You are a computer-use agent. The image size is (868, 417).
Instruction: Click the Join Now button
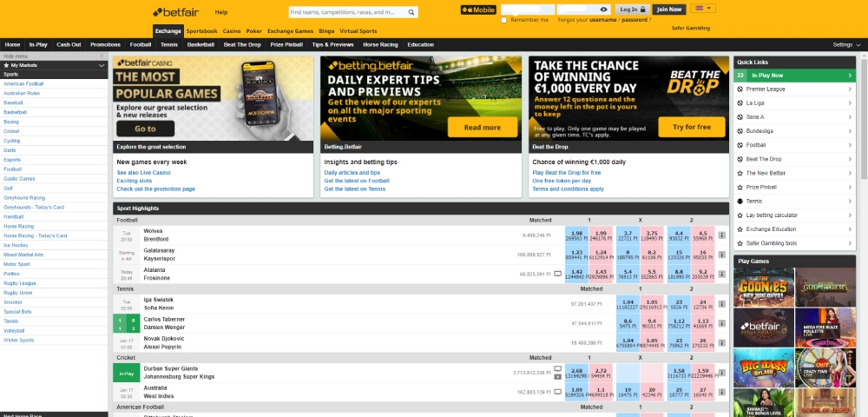669,10
